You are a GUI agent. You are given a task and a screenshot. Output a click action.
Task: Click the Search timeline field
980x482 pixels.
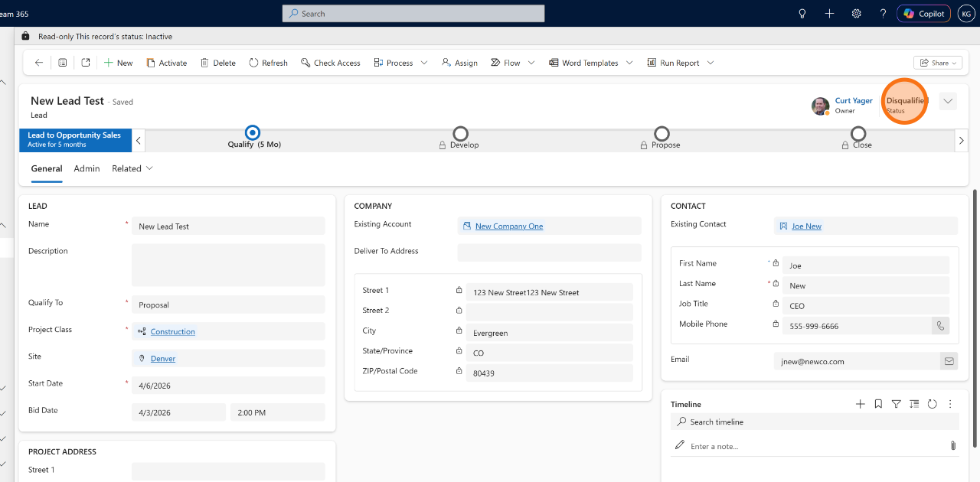(x=815, y=422)
